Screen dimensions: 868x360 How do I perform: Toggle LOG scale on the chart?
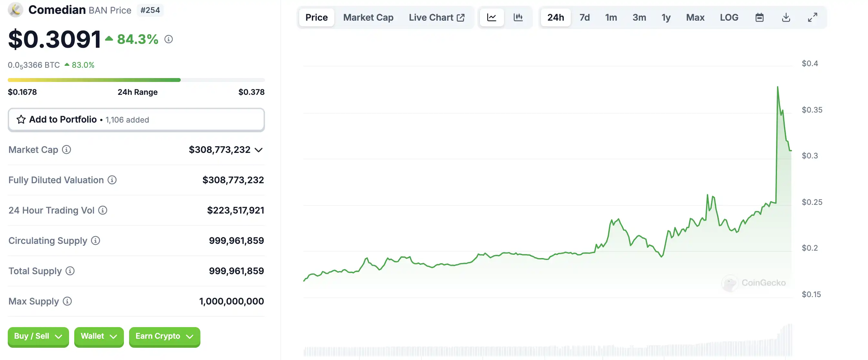[x=729, y=17]
